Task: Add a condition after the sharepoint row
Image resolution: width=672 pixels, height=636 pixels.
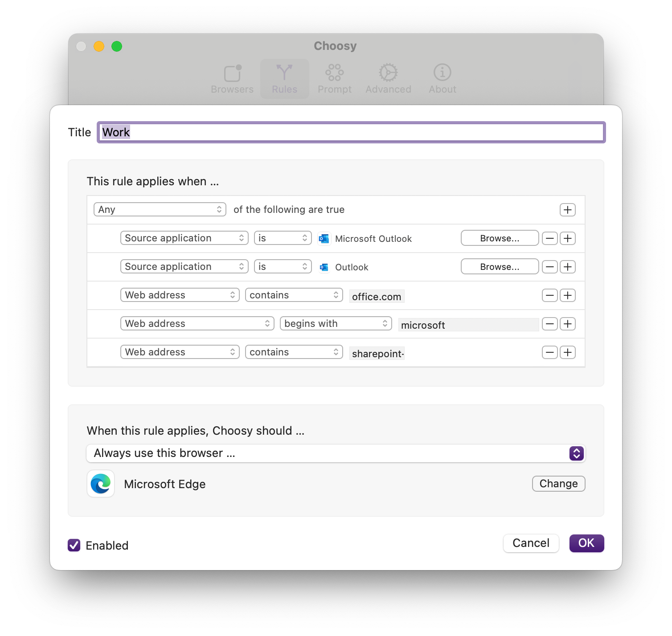Action: [x=568, y=352]
